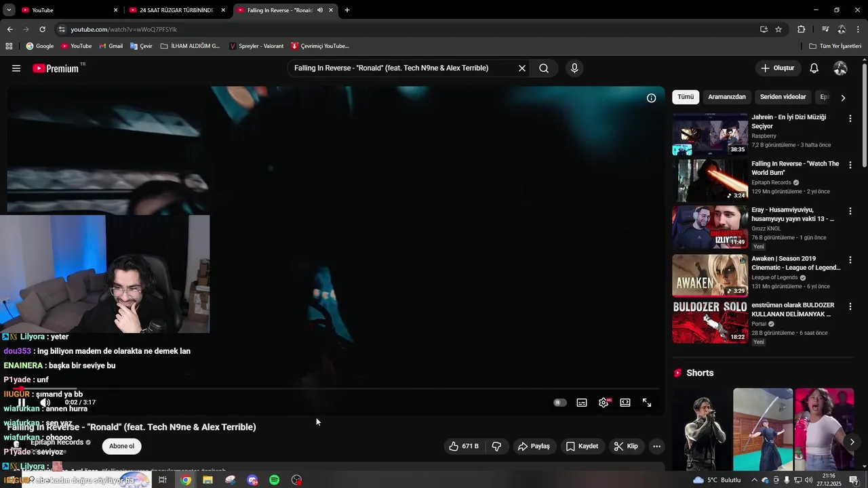Next Shorts with the right chevron
This screenshot has width=868, height=488.
(852, 442)
